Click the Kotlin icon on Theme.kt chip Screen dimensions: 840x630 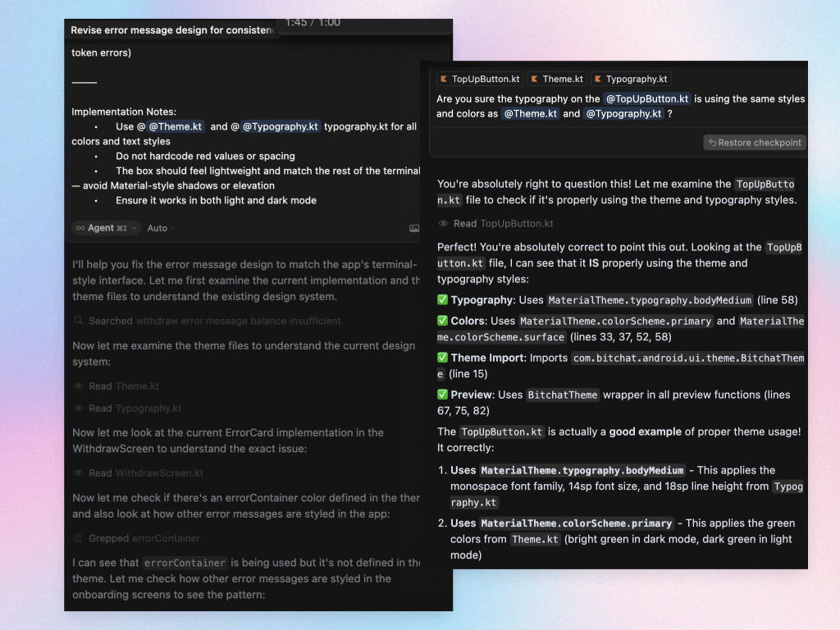(x=534, y=80)
